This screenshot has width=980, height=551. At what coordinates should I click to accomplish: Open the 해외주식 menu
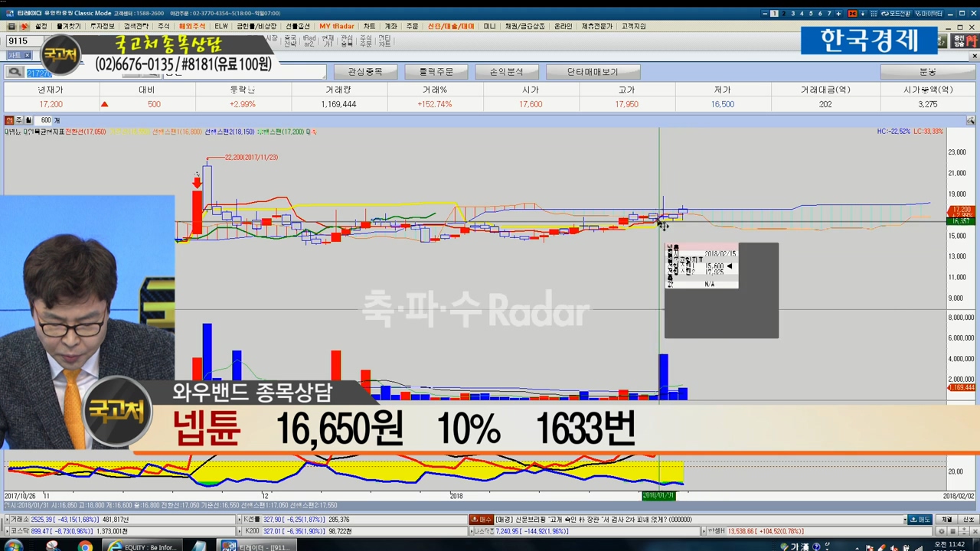click(x=192, y=26)
